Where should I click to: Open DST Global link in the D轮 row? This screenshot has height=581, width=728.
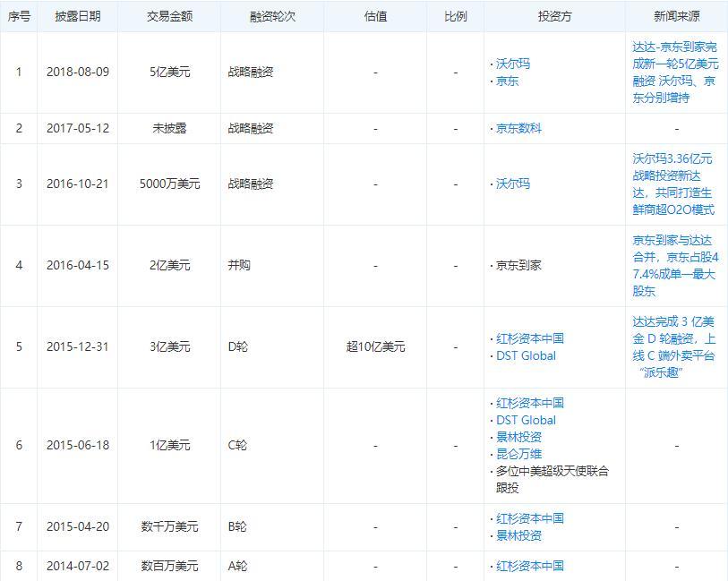526,355
